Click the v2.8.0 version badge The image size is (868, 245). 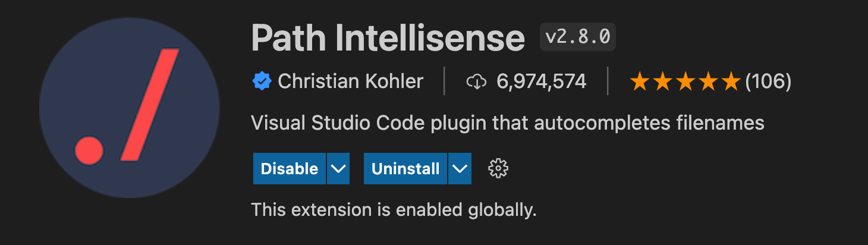pos(577,37)
